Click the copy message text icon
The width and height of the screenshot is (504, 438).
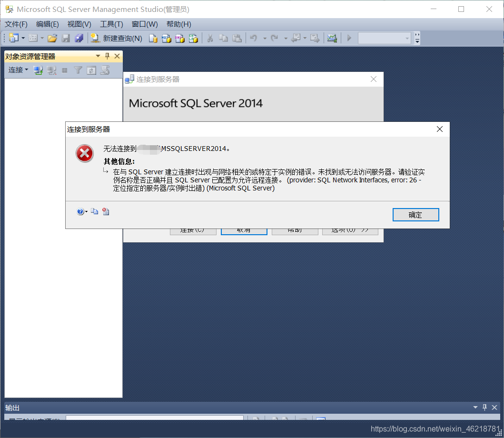[95, 211]
